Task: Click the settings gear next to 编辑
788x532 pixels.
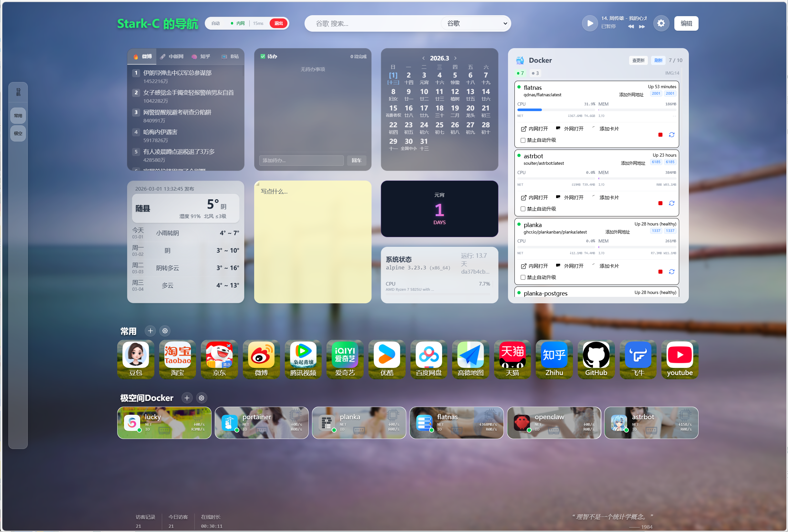Action: click(661, 23)
